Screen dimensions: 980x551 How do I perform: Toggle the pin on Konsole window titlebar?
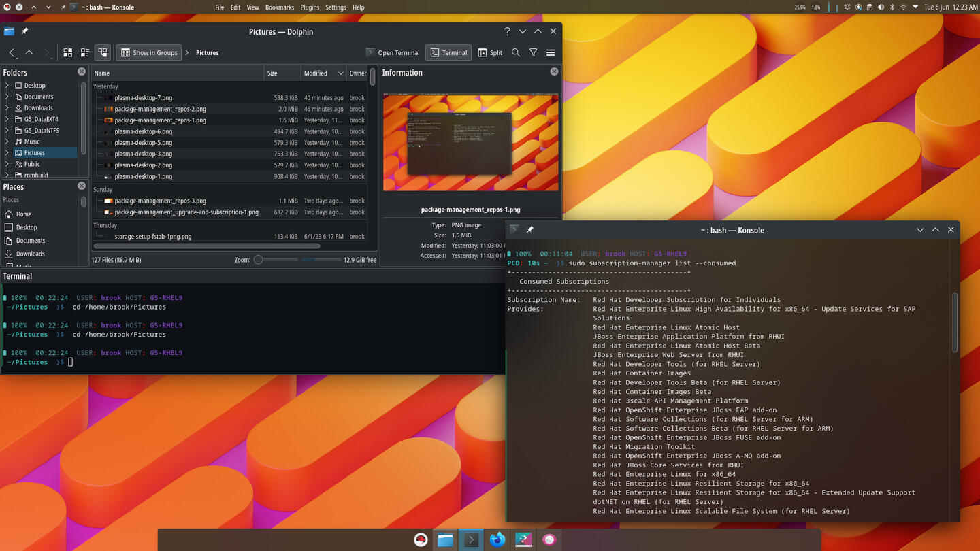529,230
